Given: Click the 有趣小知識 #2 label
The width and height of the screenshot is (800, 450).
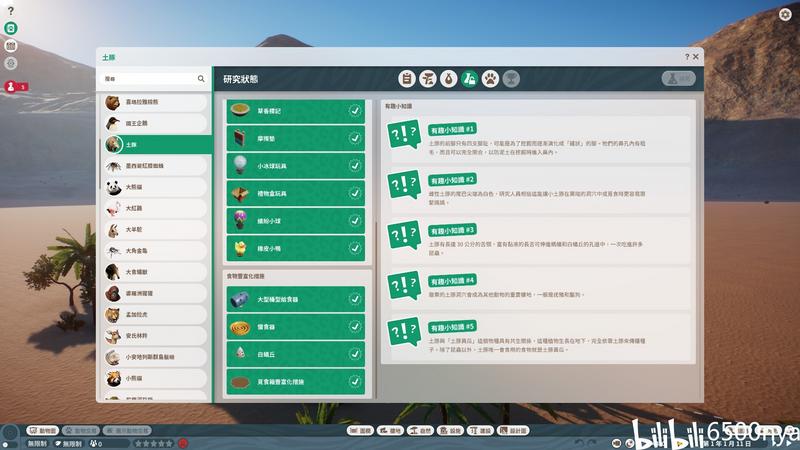Looking at the screenshot, I should pyautogui.click(x=452, y=180).
